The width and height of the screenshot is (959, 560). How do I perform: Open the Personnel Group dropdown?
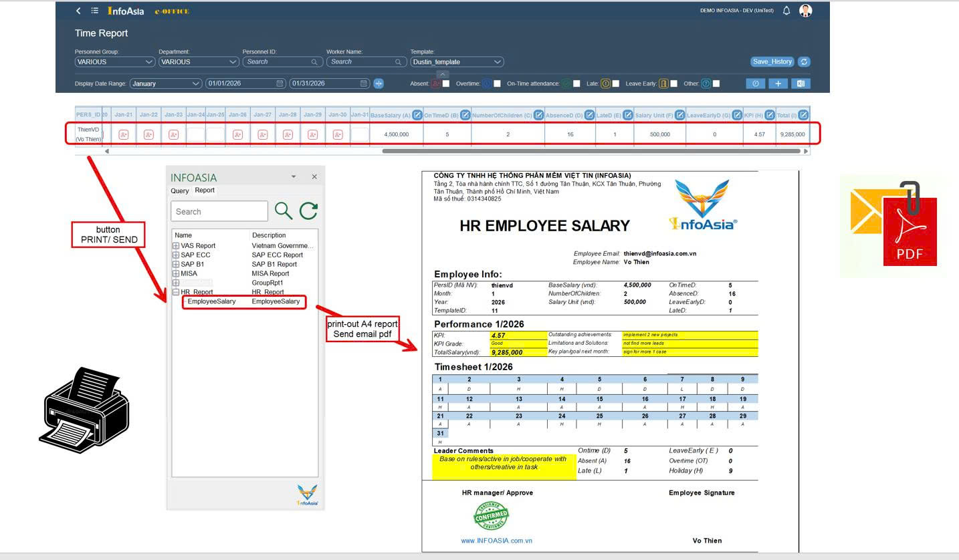(115, 61)
